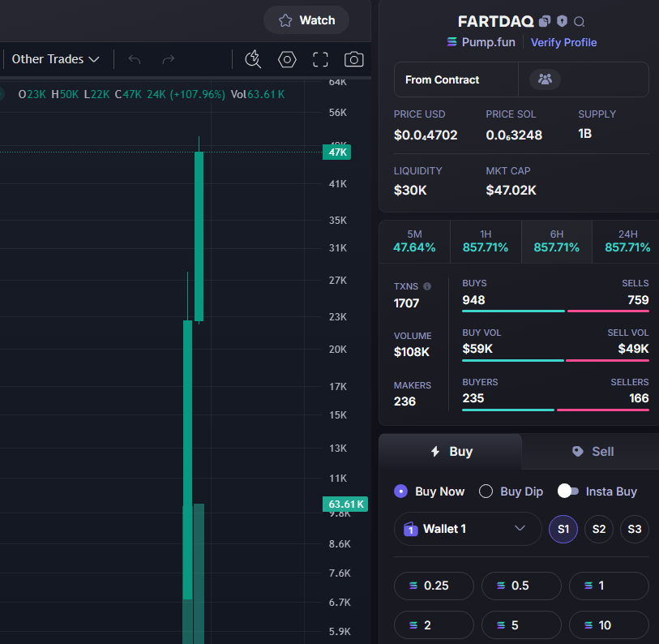Toggle the Insta Buy switch
The width and height of the screenshot is (659, 644).
click(x=568, y=491)
